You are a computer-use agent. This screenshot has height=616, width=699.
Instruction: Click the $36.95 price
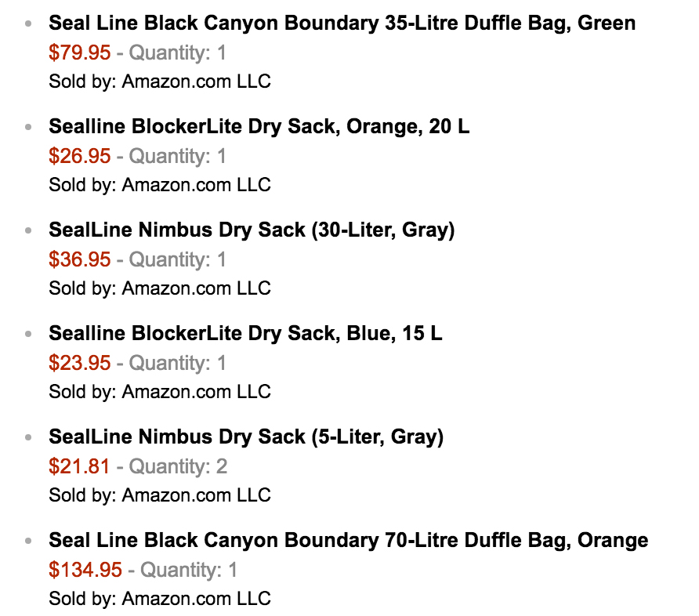[x=79, y=259]
